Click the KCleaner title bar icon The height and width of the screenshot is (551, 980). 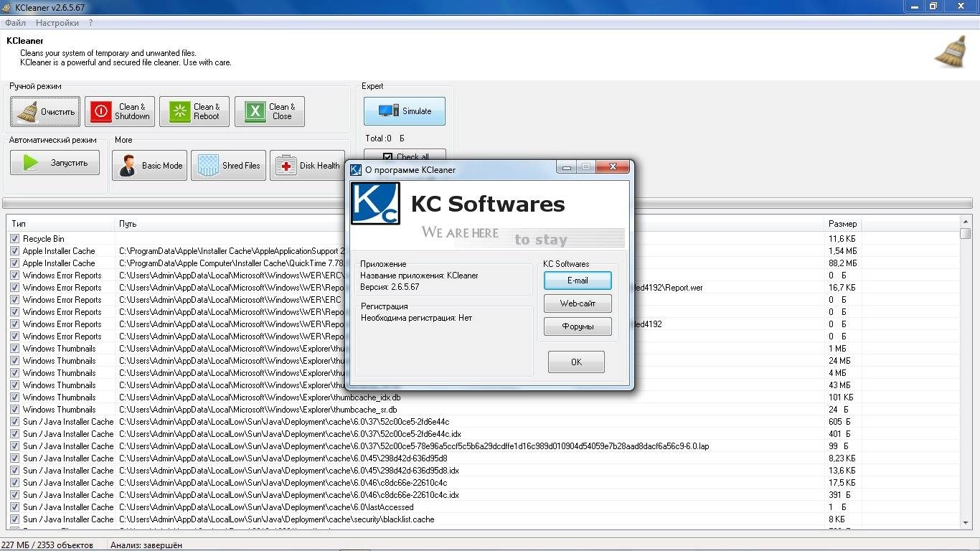[7, 6]
